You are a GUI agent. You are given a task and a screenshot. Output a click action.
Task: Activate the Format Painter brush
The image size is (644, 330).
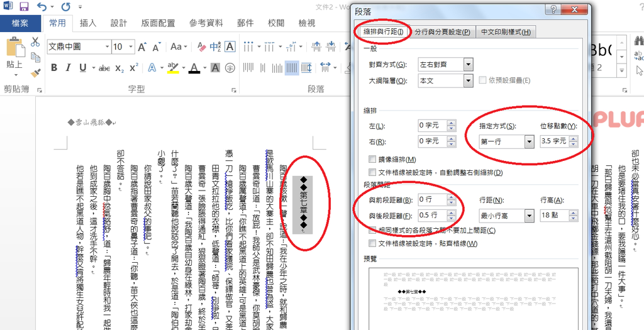pos(35,73)
